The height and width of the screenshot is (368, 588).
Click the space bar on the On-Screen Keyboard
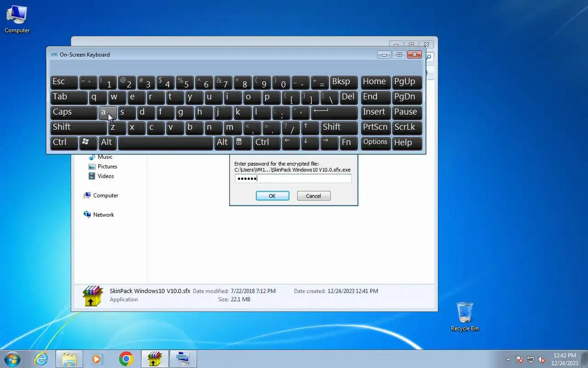(165, 143)
